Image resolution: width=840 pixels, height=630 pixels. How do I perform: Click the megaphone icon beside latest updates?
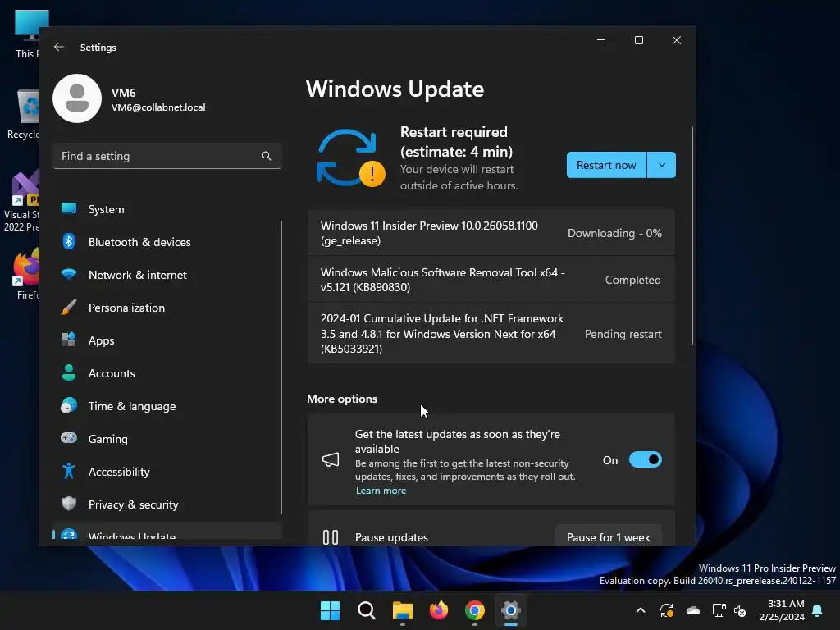[331, 459]
